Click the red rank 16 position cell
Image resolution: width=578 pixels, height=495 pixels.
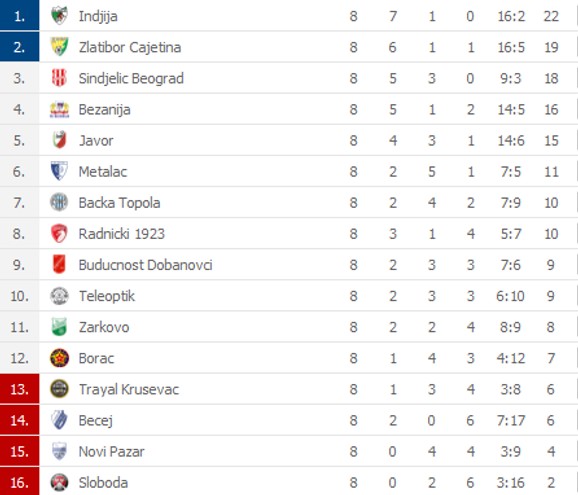click(20, 481)
